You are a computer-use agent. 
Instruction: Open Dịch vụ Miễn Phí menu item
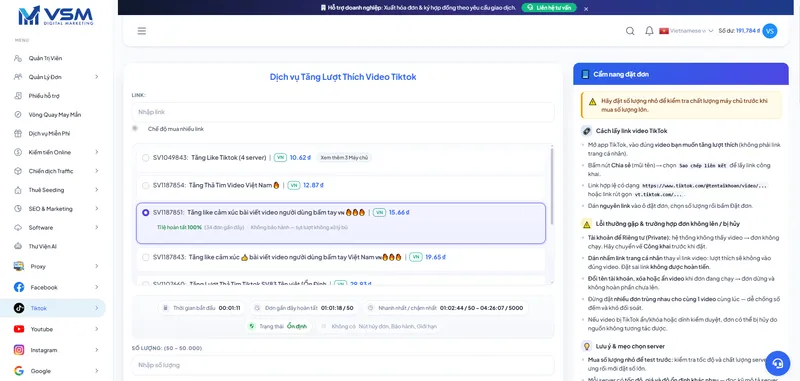click(x=53, y=134)
